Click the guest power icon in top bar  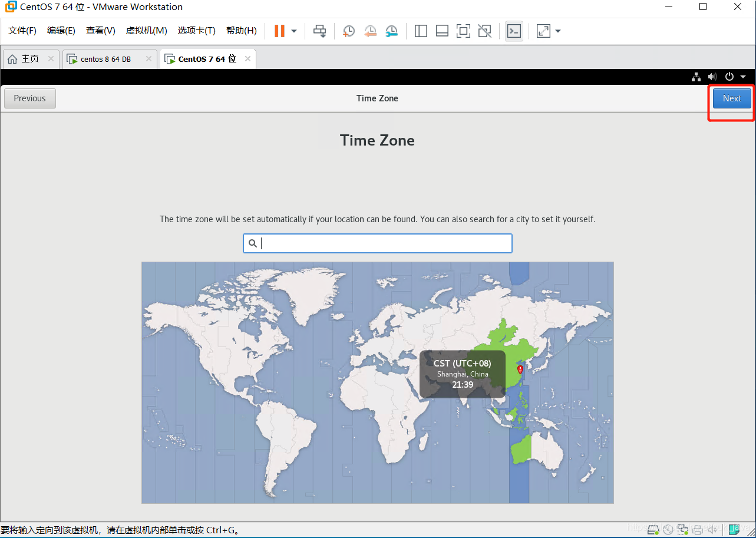point(729,77)
